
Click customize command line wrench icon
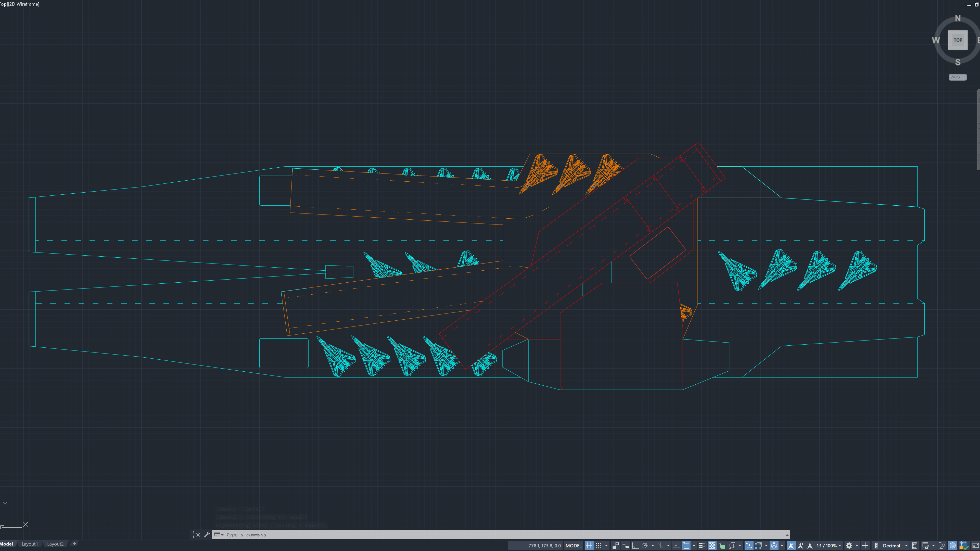pyautogui.click(x=207, y=535)
